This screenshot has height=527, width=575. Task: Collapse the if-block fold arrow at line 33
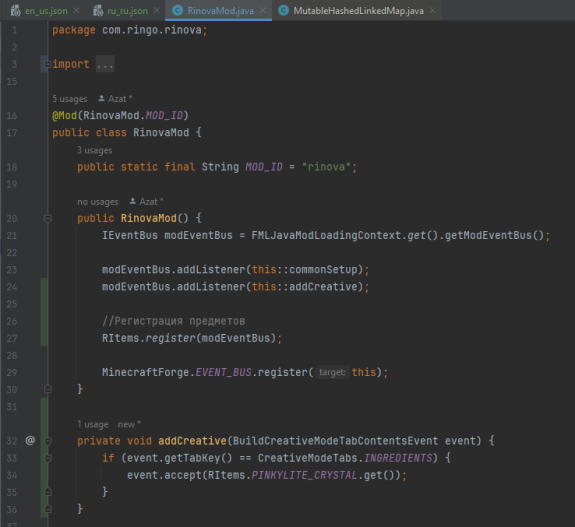tap(48, 458)
